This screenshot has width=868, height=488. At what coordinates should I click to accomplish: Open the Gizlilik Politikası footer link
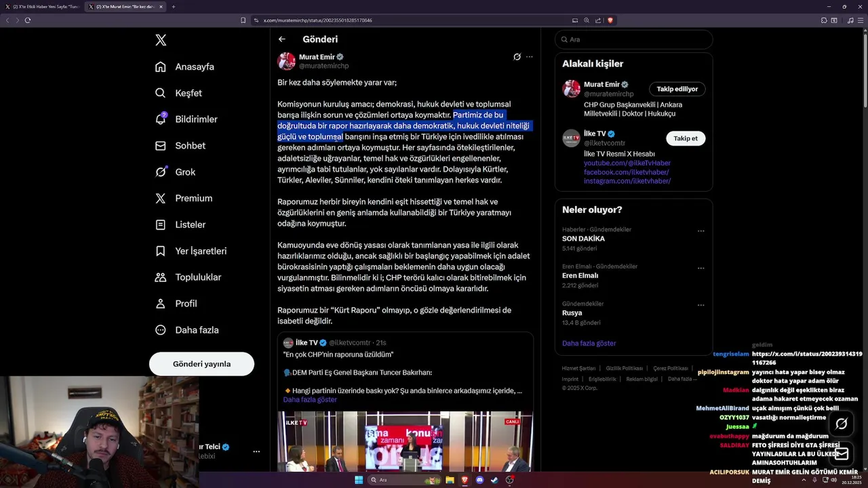pyautogui.click(x=625, y=368)
